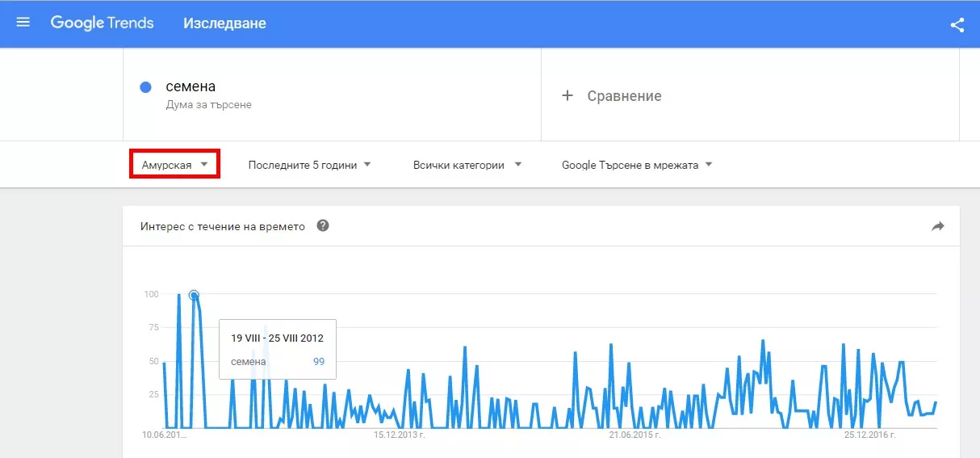Open the Последните 5 години time dropdown
980x458 pixels.
309,165
